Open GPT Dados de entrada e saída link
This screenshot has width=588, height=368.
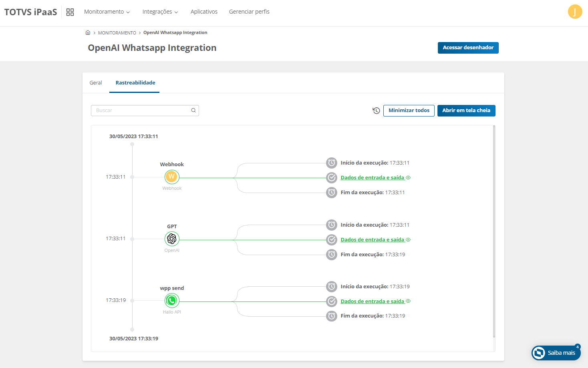pyautogui.click(x=372, y=240)
